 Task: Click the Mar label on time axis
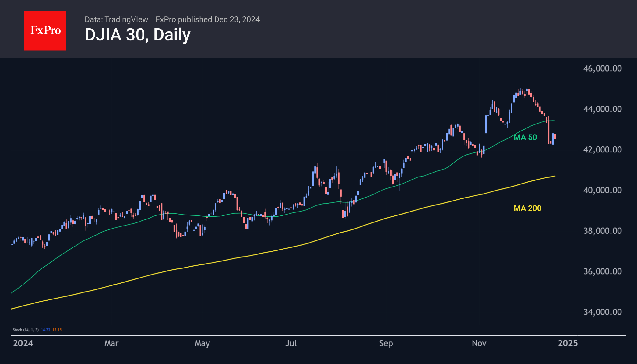tap(111, 343)
